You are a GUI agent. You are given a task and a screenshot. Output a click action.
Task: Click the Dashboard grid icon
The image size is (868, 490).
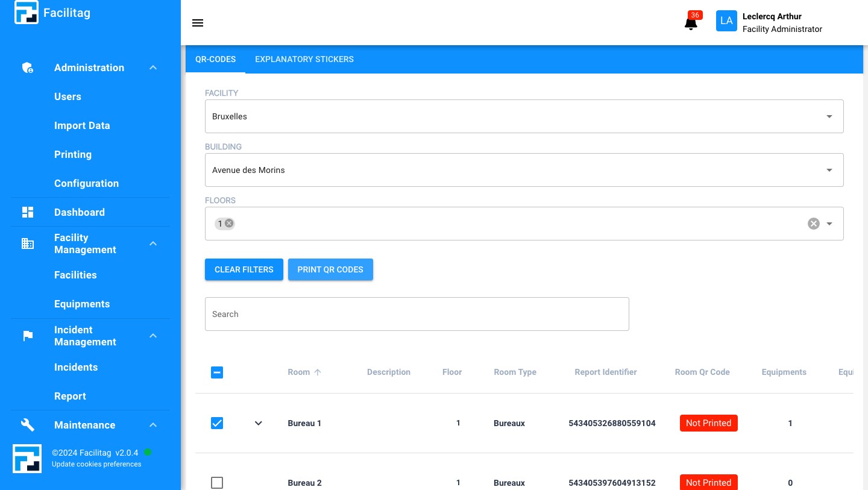click(28, 212)
